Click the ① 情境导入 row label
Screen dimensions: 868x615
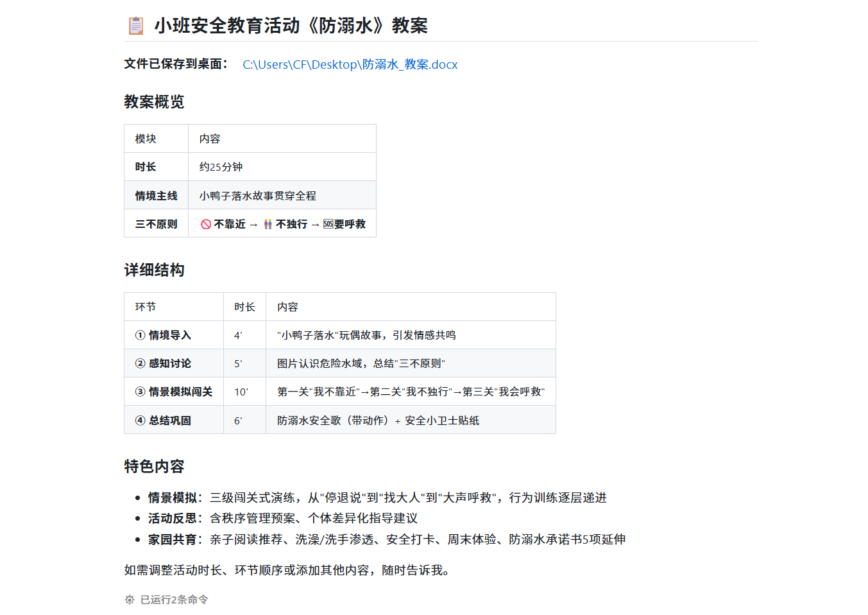[x=174, y=335]
